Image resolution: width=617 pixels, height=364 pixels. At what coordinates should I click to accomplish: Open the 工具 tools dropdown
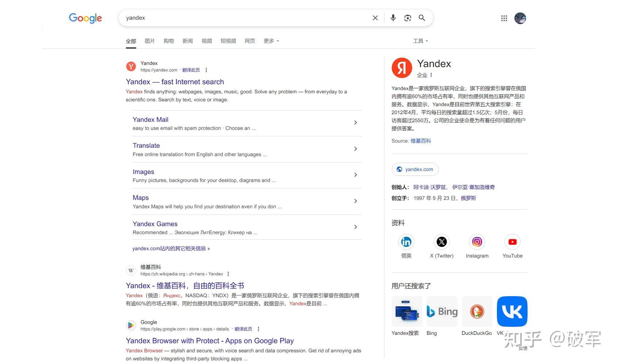[x=420, y=41]
